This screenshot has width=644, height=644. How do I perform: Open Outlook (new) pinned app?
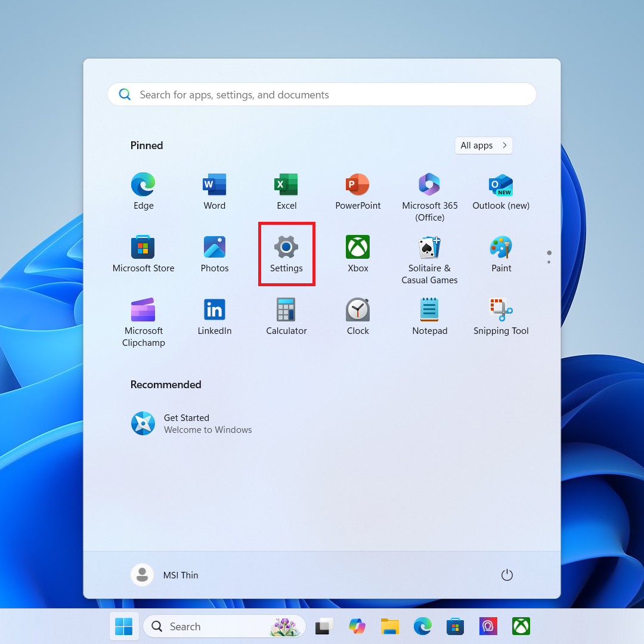(501, 191)
